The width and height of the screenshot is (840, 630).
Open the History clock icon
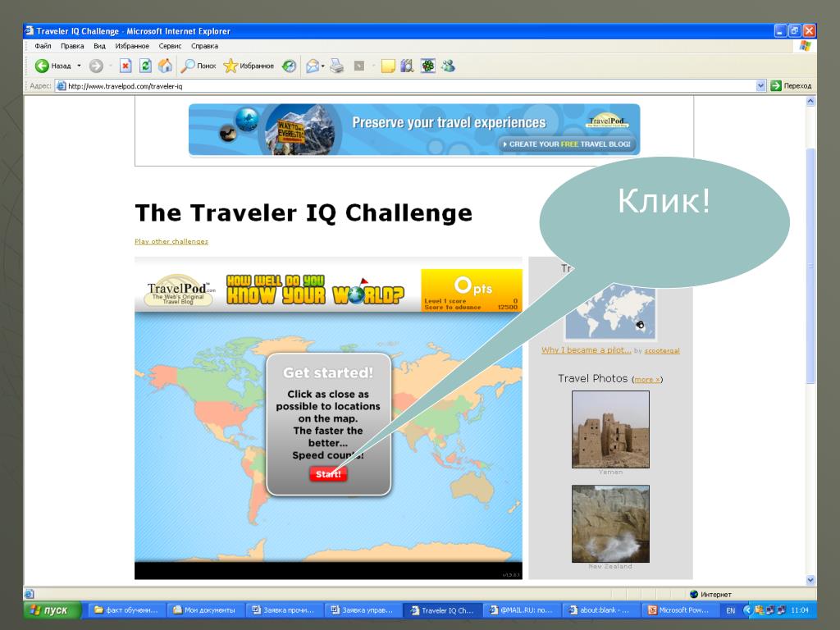pyautogui.click(x=290, y=66)
